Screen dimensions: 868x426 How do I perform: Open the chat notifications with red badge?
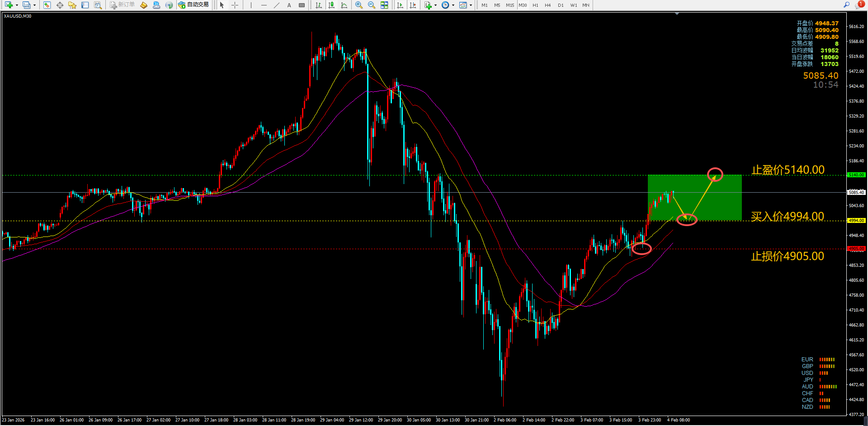pos(859,5)
